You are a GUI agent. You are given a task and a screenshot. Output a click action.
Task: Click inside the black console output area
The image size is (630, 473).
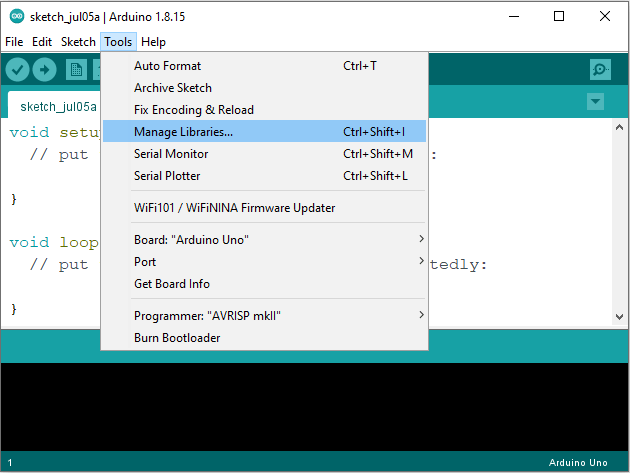(x=315, y=407)
